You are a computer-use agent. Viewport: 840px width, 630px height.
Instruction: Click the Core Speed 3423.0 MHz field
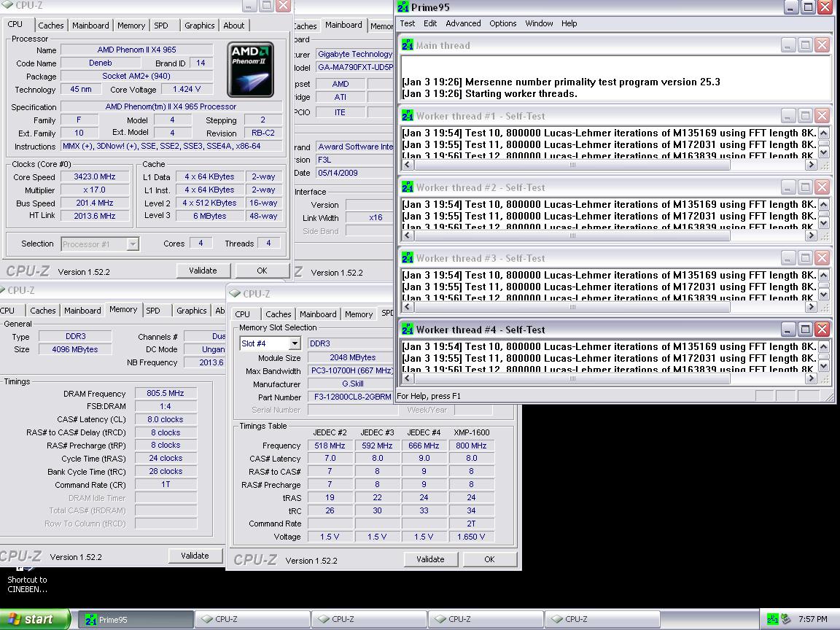point(95,176)
